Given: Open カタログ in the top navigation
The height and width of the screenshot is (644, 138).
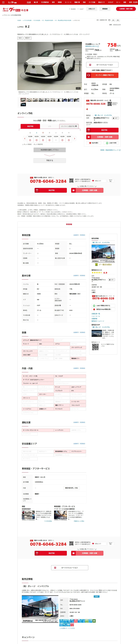Looking at the screenshot, I should pyautogui.click(x=110, y=2).
